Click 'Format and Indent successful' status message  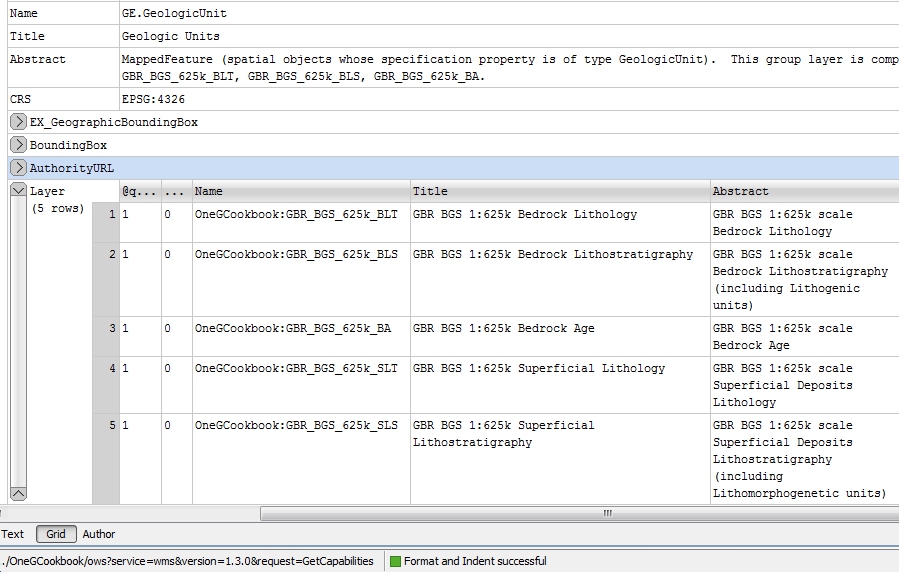tap(475, 561)
